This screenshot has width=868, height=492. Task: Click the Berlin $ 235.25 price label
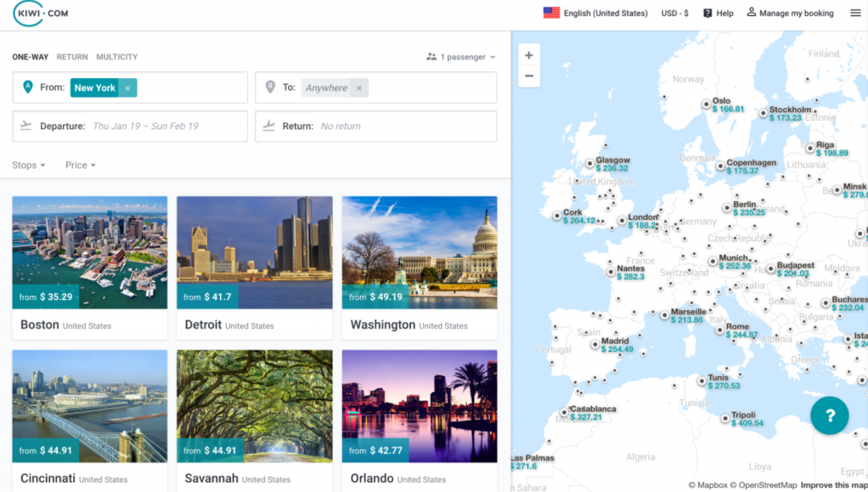749,213
